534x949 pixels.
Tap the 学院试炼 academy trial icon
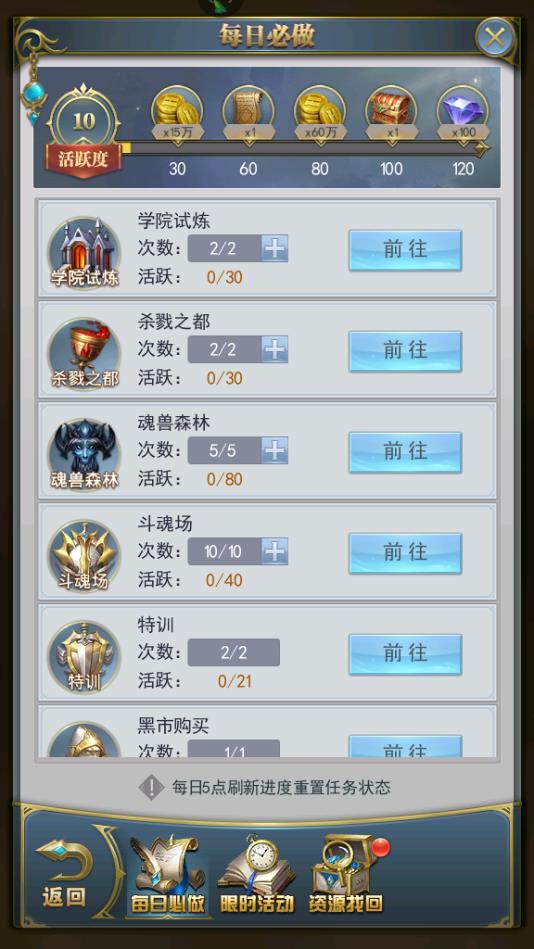point(84,252)
